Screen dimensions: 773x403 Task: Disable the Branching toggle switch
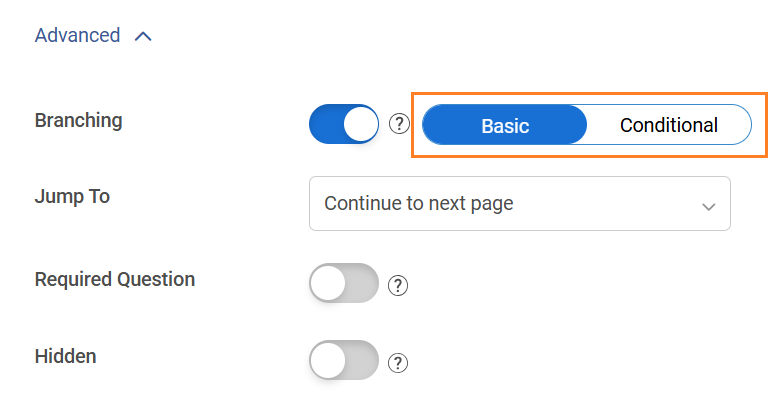(344, 124)
